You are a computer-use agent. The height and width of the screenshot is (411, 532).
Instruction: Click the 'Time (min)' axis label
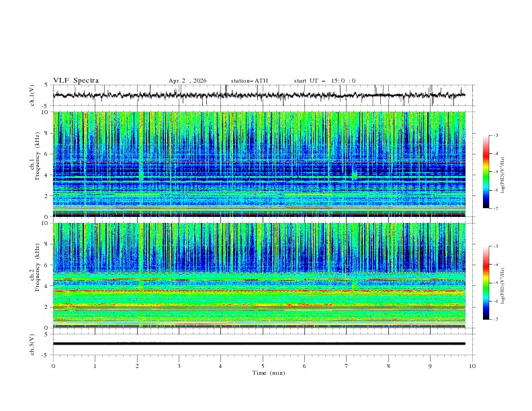(x=269, y=373)
